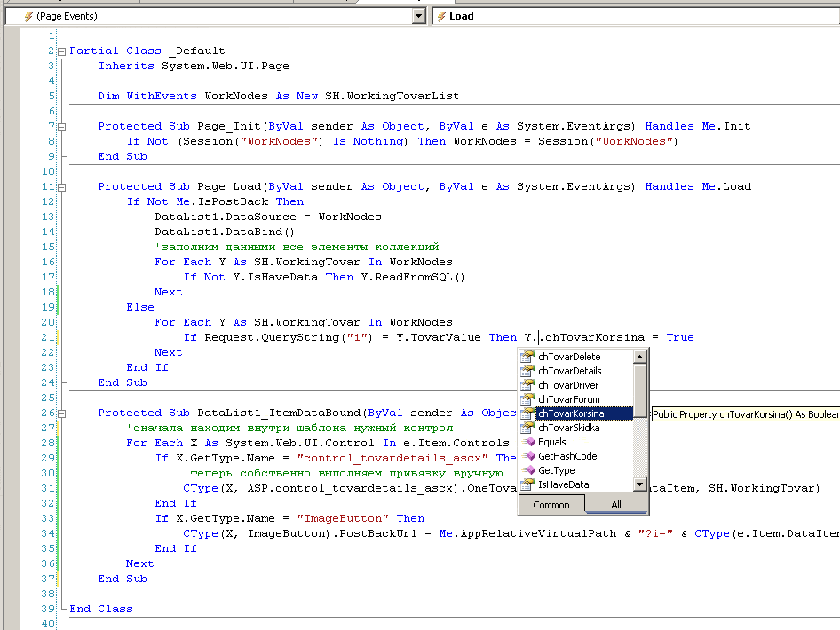The image size is (840, 630).
Task: Click DataList1.DataBind() on line 14
Action: 225,232
